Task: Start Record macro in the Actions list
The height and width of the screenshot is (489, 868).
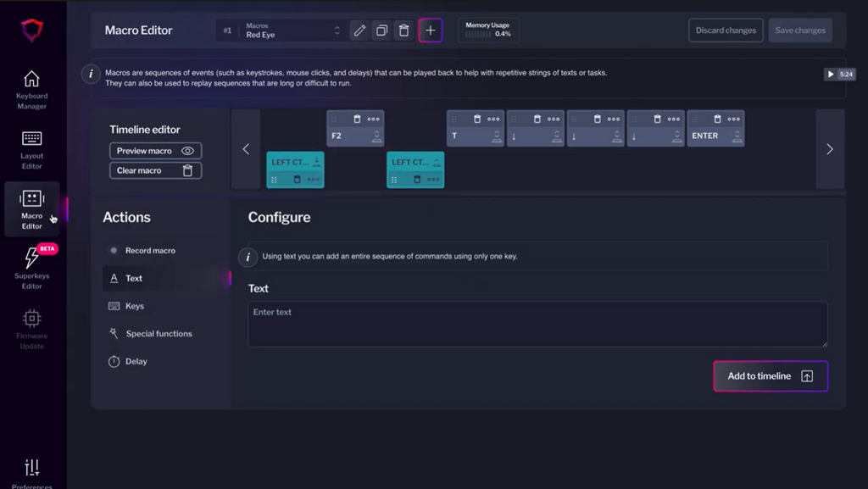Action: point(150,251)
